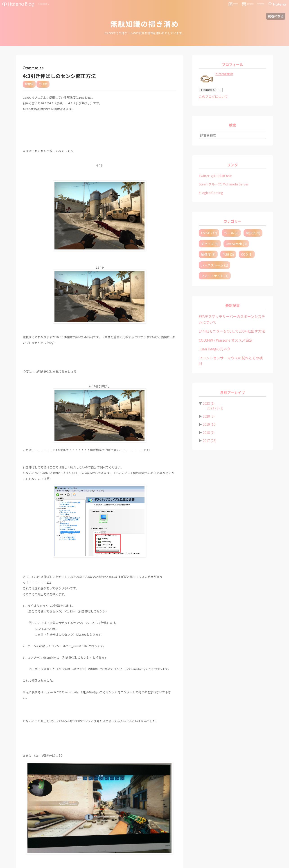
Task: Expand the 2020 archive triangle
Action: pos(200,416)
